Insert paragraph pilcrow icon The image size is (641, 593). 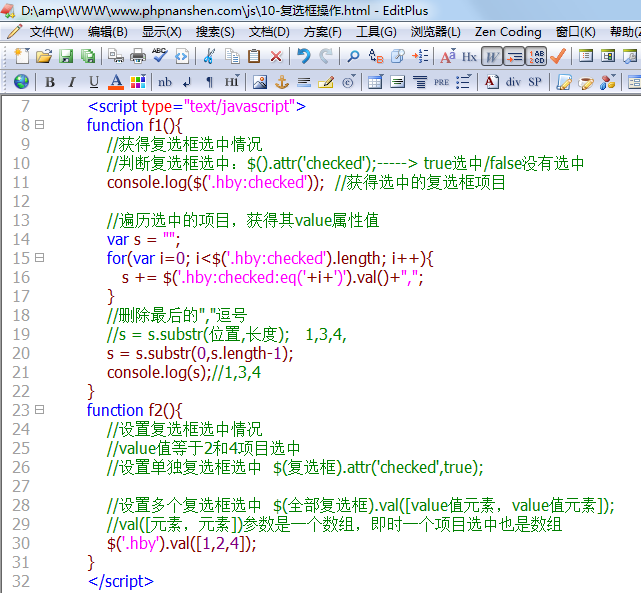(209, 82)
